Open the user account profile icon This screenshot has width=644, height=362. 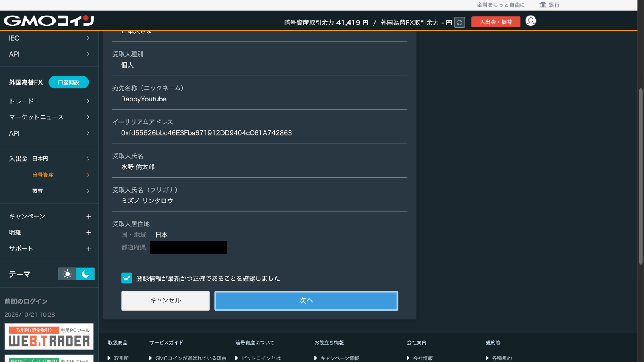pyautogui.click(x=530, y=21)
